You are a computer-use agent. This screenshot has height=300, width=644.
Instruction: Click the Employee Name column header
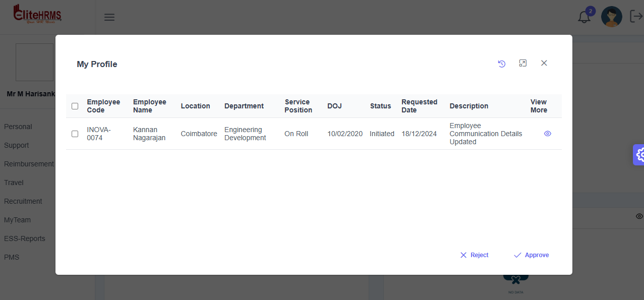click(149, 106)
